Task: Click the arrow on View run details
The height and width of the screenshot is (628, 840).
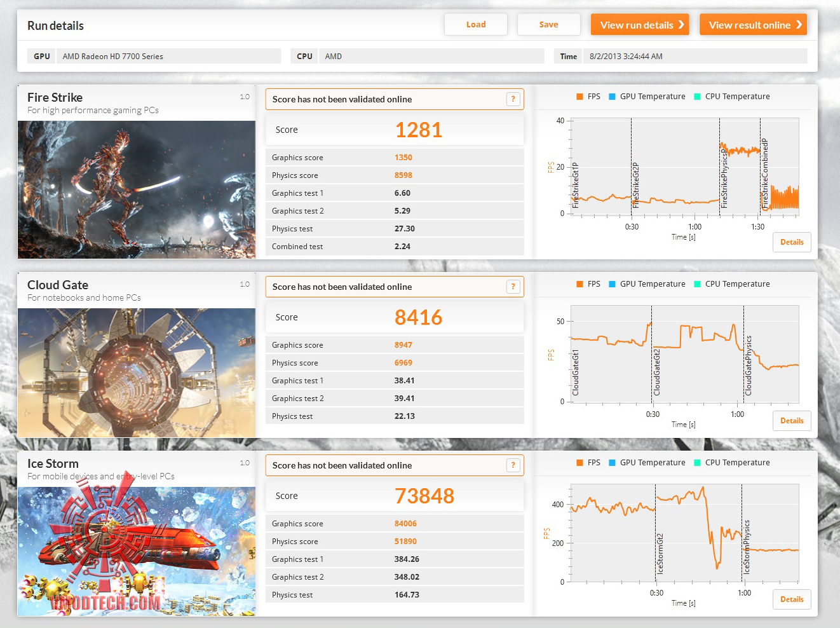Action: (x=681, y=25)
